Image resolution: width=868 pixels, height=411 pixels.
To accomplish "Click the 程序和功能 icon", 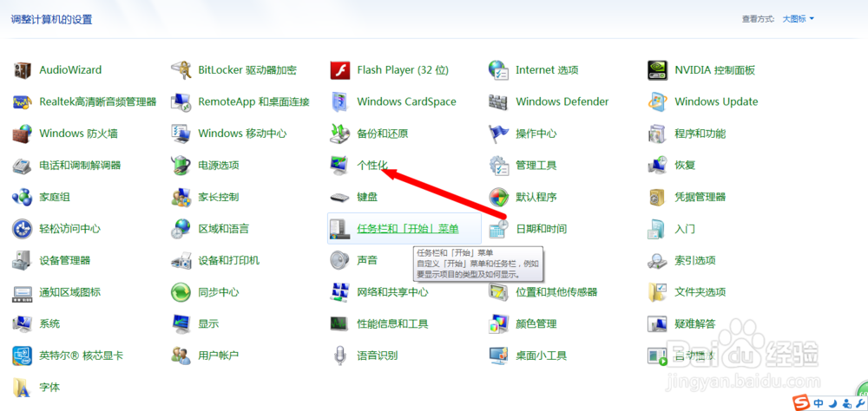I will pyautogui.click(x=657, y=134).
